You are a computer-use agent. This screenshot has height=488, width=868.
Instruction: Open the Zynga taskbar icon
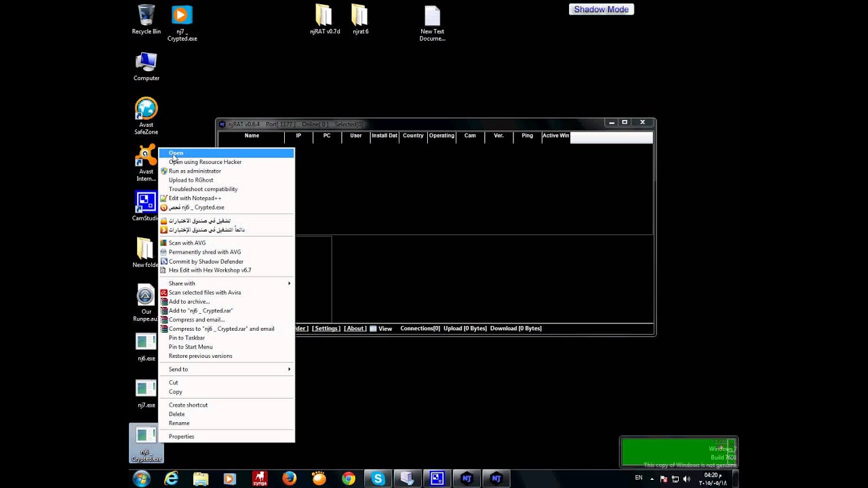260,479
